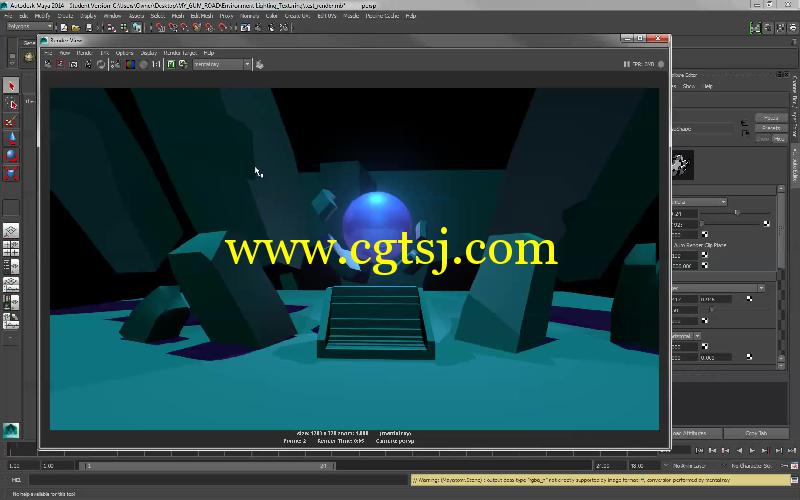The height and width of the screenshot is (500, 800).
Task: Switch to single perspective view layout
Action: pyautogui.click(x=11, y=231)
